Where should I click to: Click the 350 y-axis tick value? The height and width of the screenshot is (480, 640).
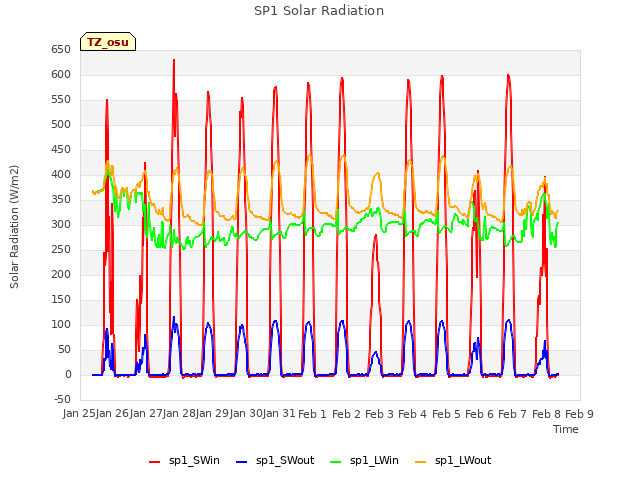coord(61,200)
